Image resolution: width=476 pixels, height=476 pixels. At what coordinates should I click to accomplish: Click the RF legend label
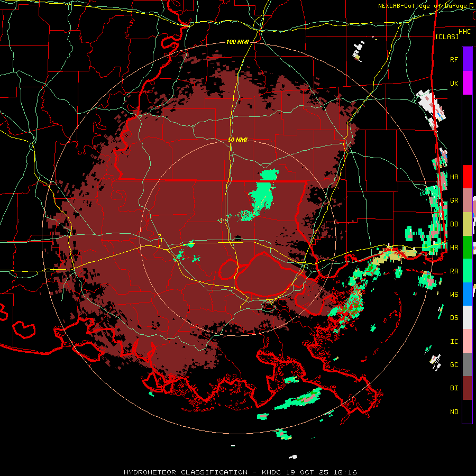coord(454,59)
